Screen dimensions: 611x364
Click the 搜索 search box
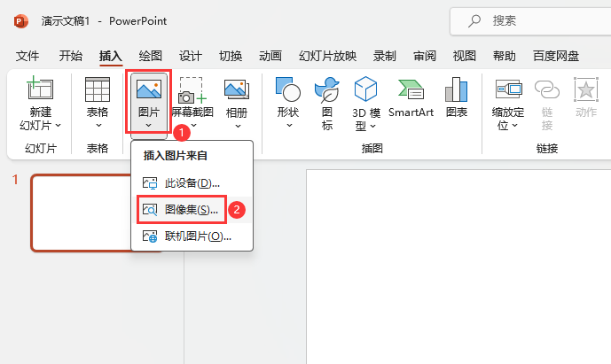(x=530, y=21)
